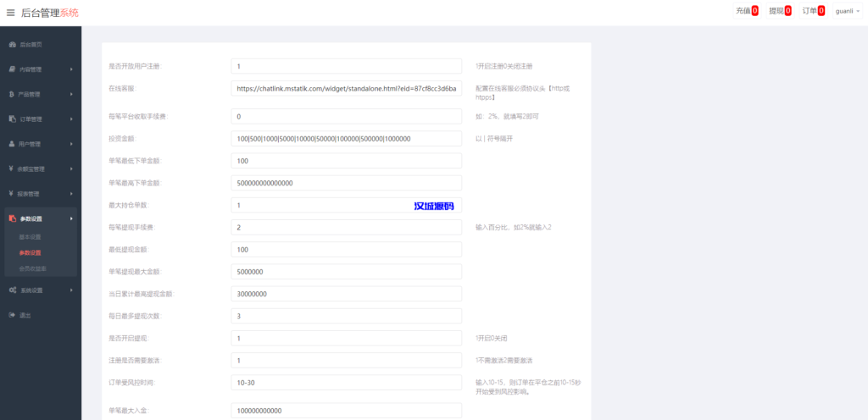Expand the 订单管理 arrow
The height and width of the screenshot is (420, 868).
point(71,119)
